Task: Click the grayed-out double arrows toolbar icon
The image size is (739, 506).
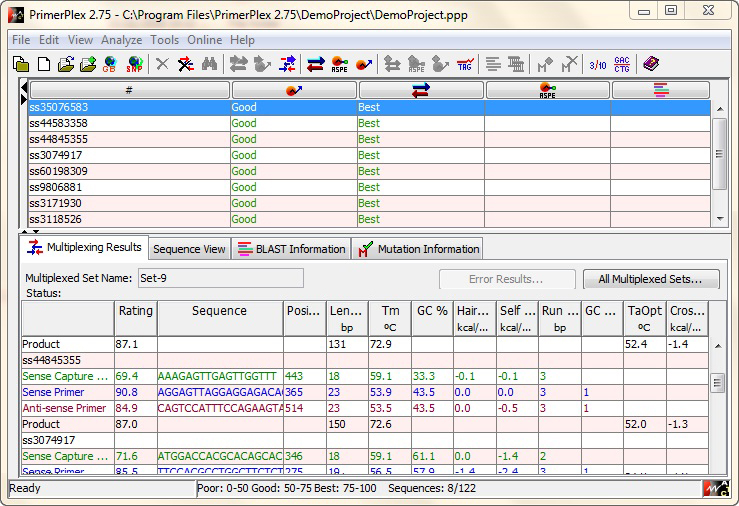Action: click(x=238, y=64)
